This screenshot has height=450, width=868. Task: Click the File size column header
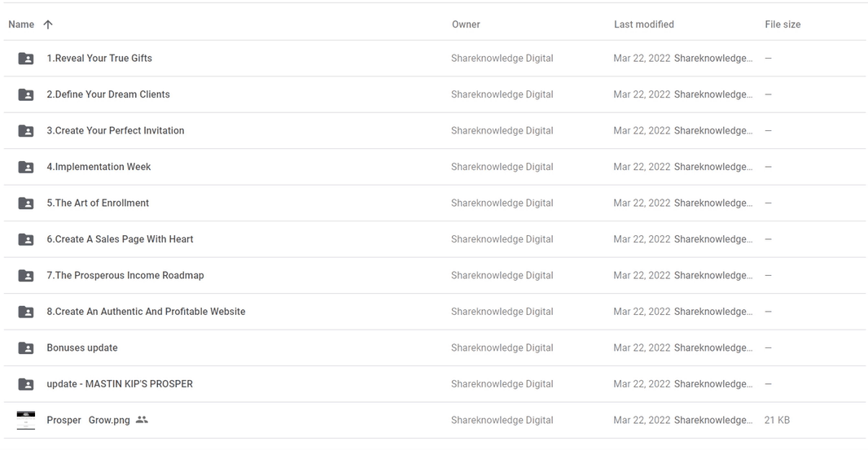pyautogui.click(x=783, y=24)
